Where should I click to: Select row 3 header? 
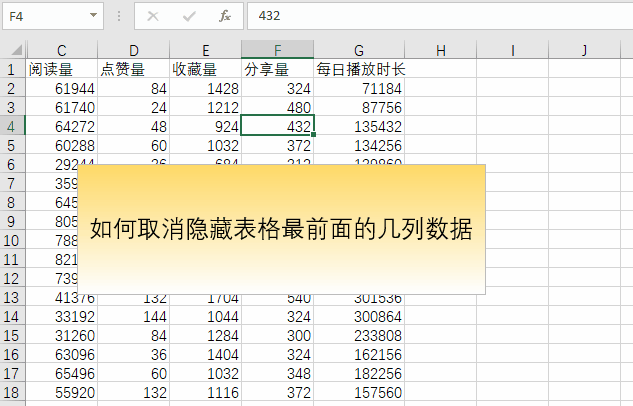pyautogui.click(x=12, y=107)
